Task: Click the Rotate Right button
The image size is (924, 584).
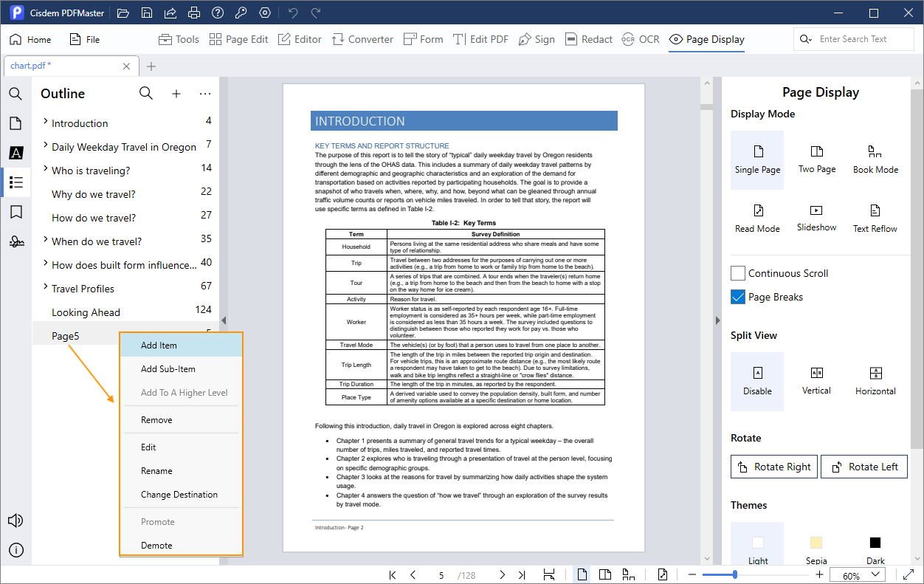Action: 774,467
